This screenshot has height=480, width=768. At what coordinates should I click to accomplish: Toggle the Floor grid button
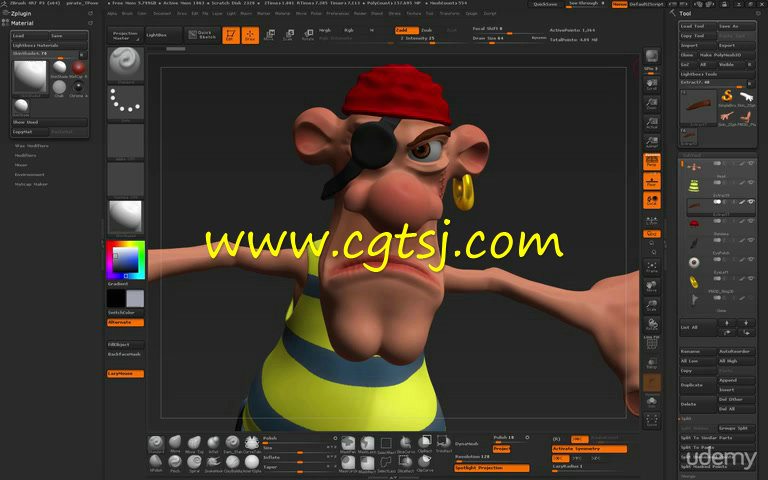click(651, 181)
